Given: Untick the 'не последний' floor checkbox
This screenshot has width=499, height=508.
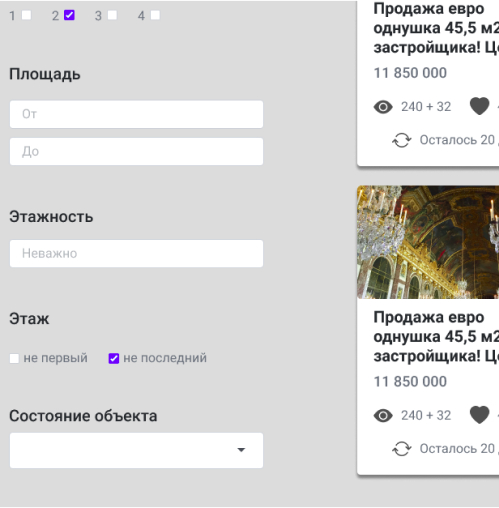Looking at the screenshot, I should pos(114,359).
